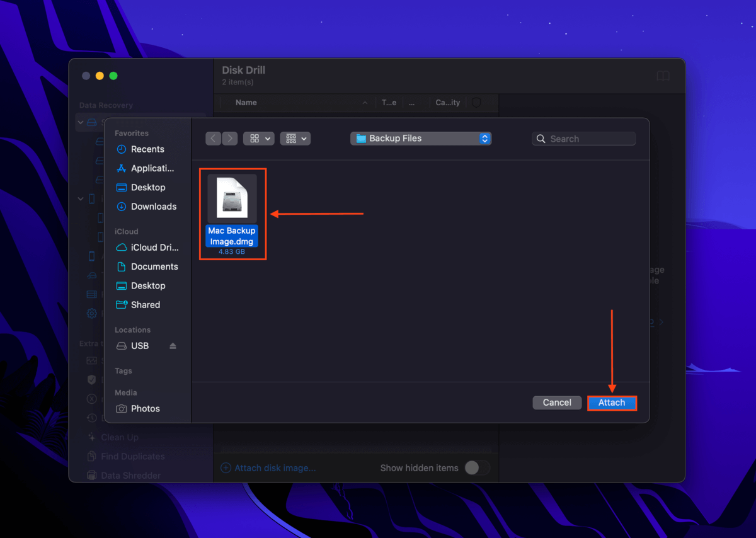Sort by Name column in Disk Drill

click(246, 103)
